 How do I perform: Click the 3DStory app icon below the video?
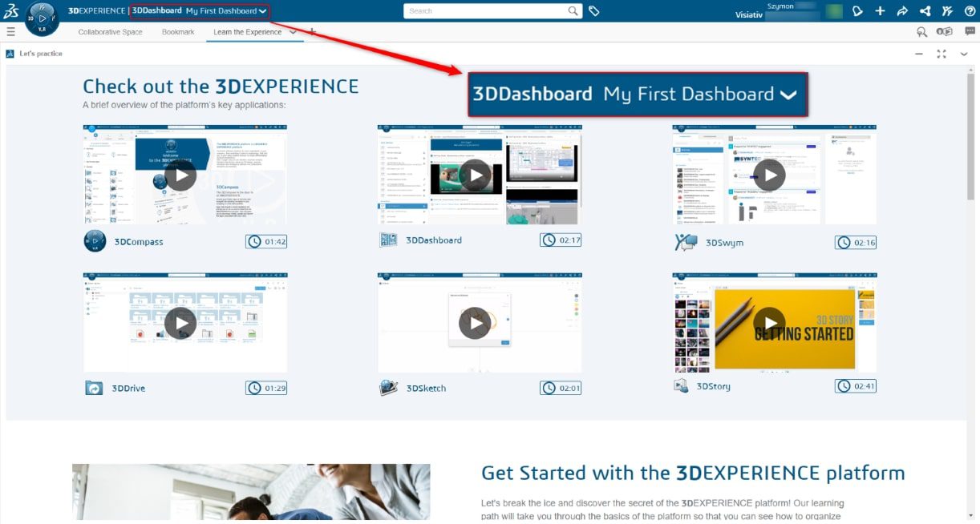click(682, 386)
